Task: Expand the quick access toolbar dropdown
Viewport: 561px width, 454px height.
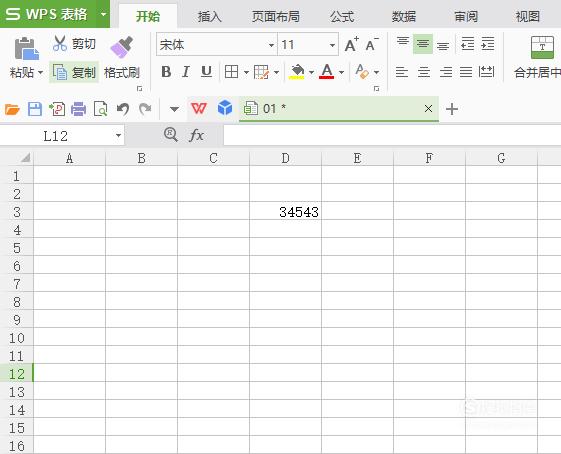Action: (174, 109)
